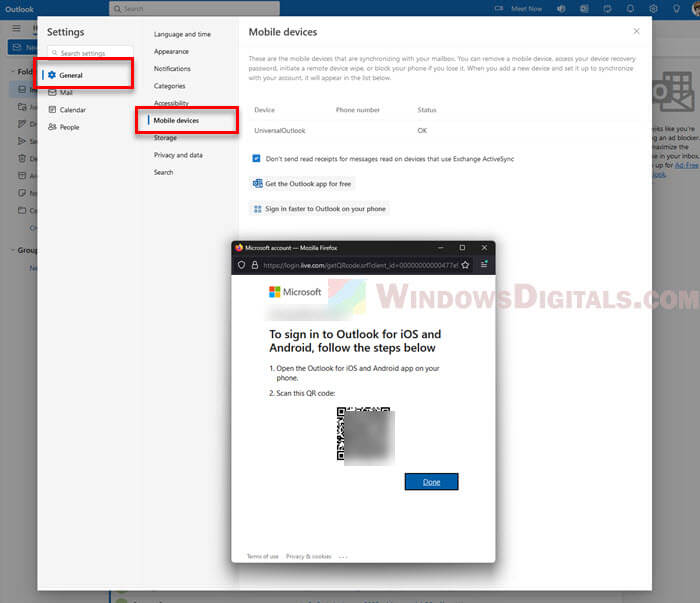Click the padlock site info icon
This screenshot has height=603, width=700.
254,265
